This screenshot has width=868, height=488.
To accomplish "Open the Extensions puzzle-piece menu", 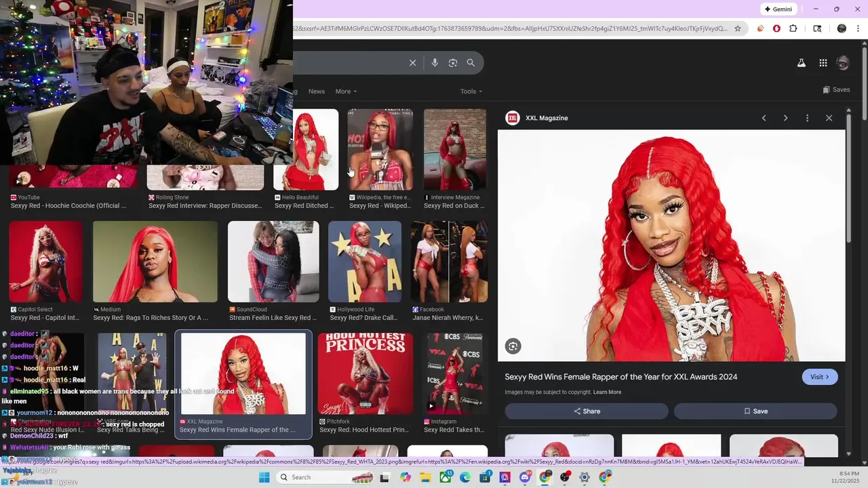I will coord(793,28).
